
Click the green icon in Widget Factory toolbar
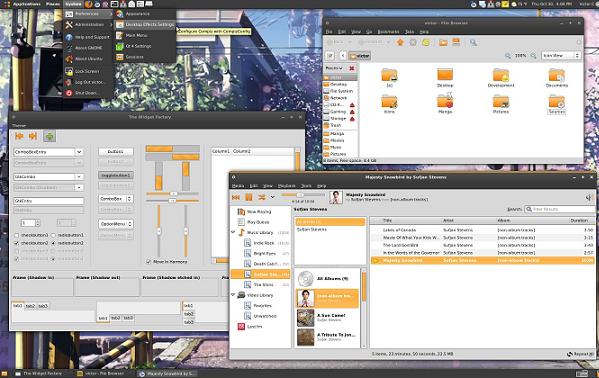point(49,136)
